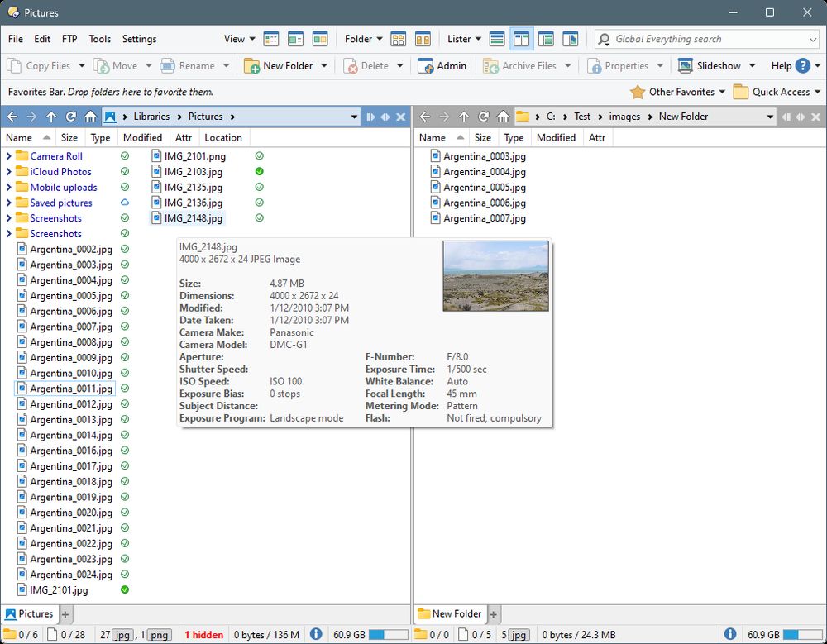Toggle the horizontal dual-pane Lister layout
This screenshot has height=644, width=827.
tap(497, 39)
